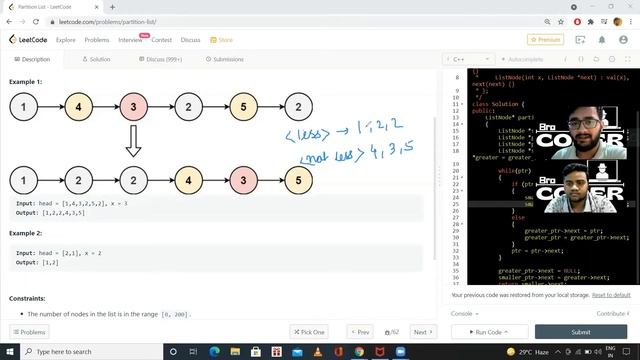Viewport: 640px width, 360px height.
Task: Open the Store link in navigation
Action: click(221, 40)
